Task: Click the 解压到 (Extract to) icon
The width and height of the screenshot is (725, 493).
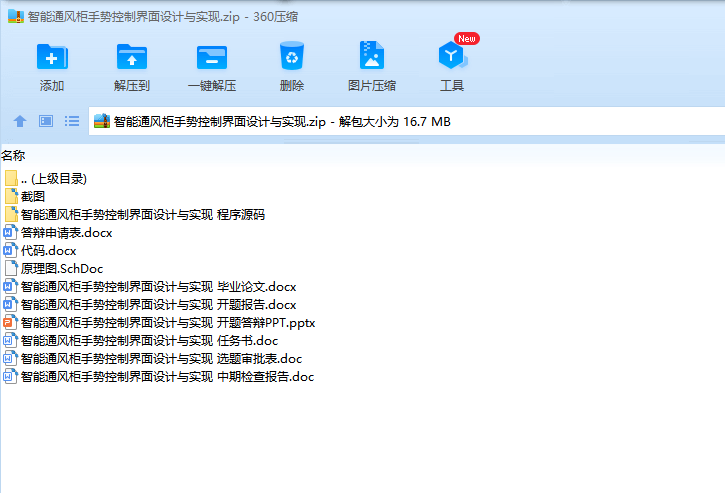Action: pos(132,57)
